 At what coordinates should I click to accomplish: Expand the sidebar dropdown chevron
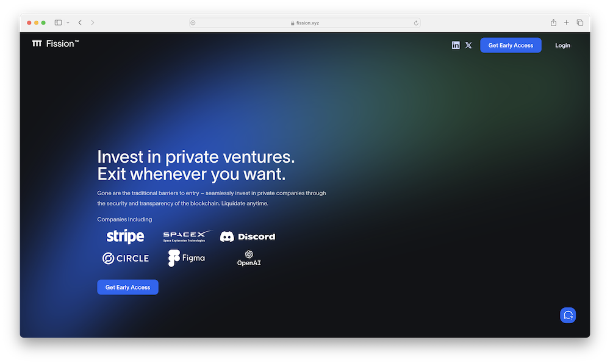tap(68, 23)
